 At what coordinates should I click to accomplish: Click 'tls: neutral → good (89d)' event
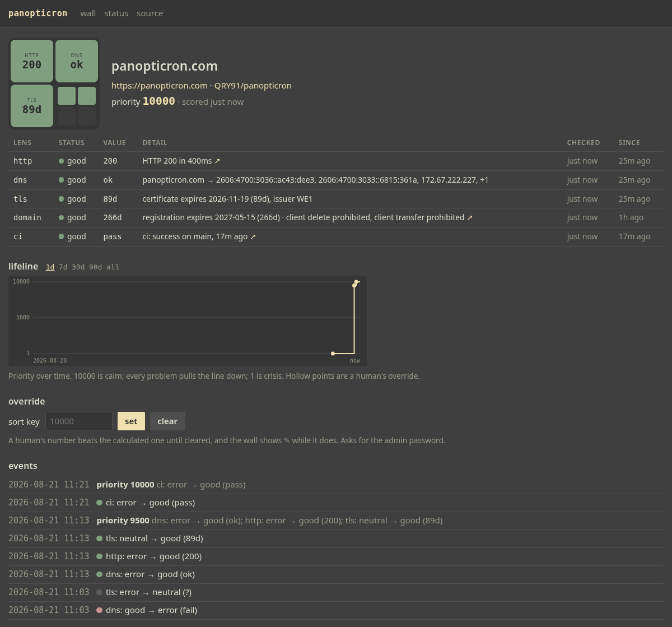point(335,538)
